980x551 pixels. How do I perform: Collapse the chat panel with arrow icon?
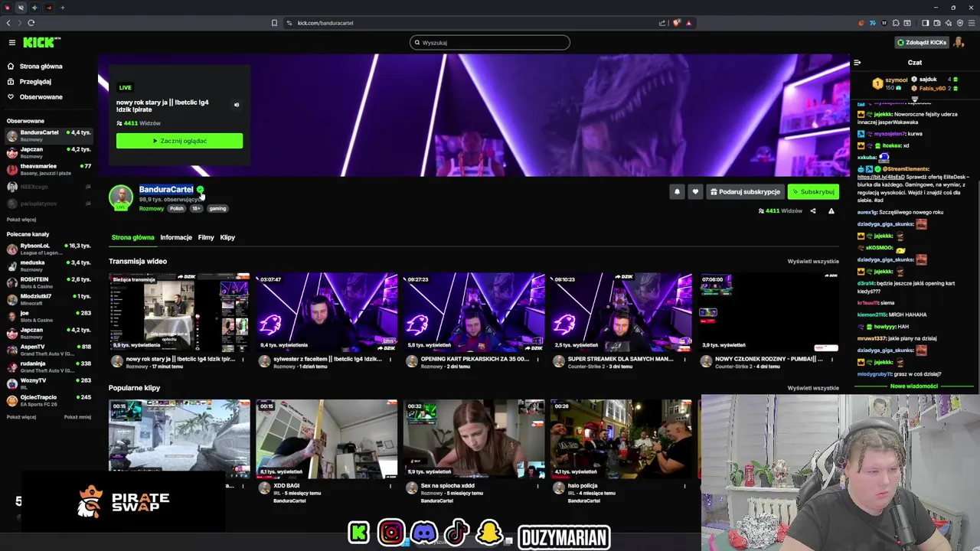[x=857, y=63]
